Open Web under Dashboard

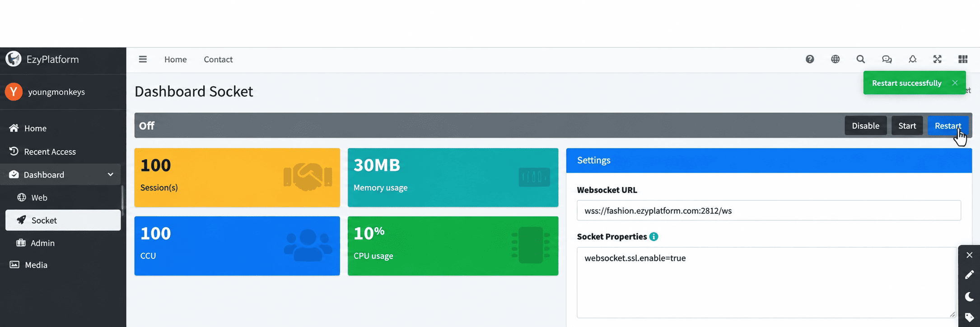[x=63, y=198]
